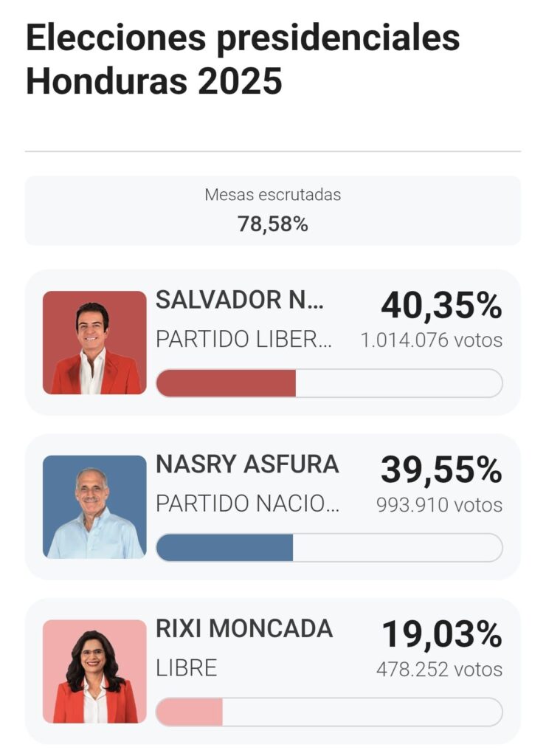
Task: Select the 478.252 votos count
Action: point(439,670)
